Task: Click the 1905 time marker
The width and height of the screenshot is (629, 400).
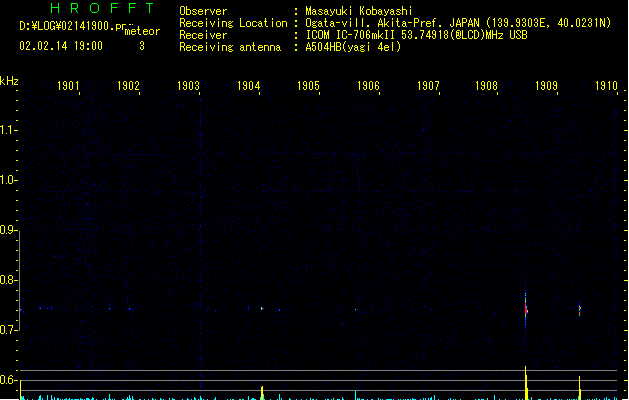Action: [308, 86]
